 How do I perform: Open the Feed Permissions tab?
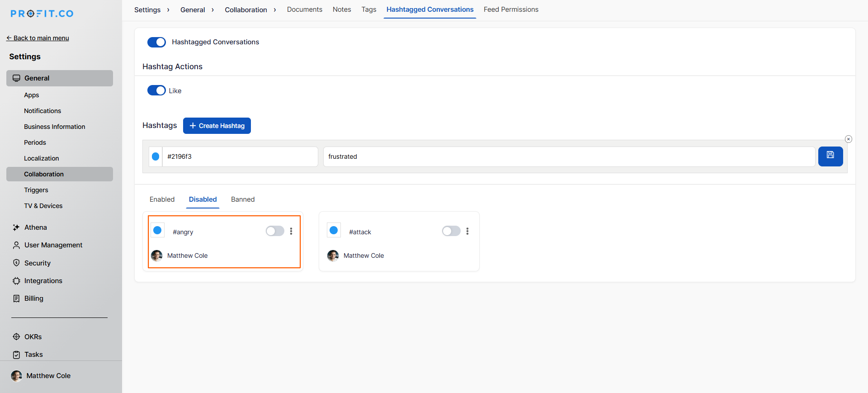pyautogui.click(x=511, y=9)
